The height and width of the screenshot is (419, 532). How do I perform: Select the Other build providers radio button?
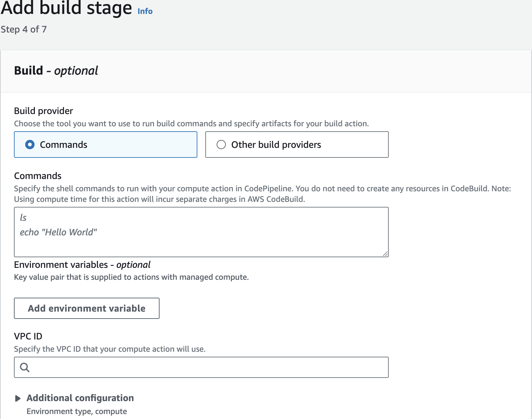(x=221, y=145)
